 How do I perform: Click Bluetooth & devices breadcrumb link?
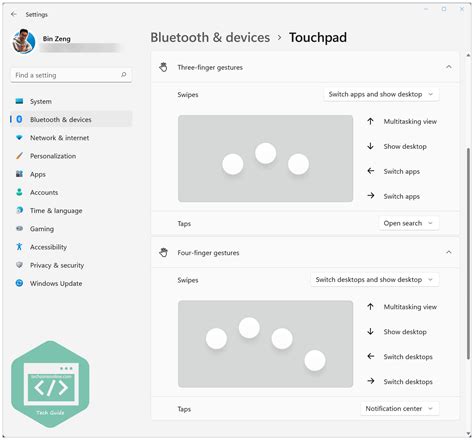pyautogui.click(x=210, y=37)
